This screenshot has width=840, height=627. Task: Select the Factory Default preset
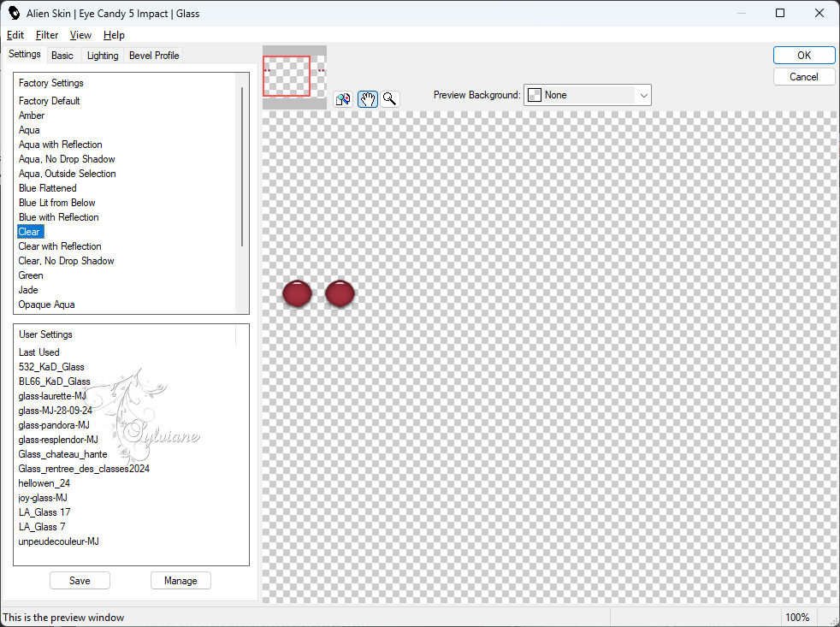50,101
